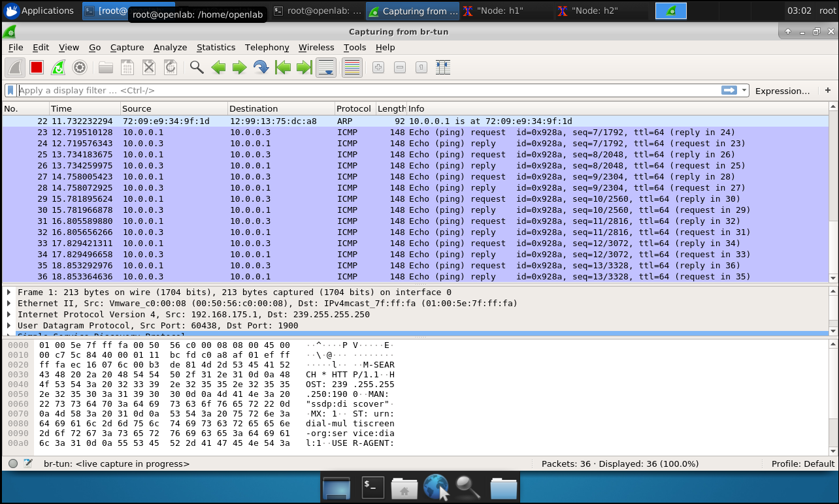Image resolution: width=839 pixels, height=504 pixels.
Task: Select packet 23 ICMP echo request
Action: click(415, 133)
